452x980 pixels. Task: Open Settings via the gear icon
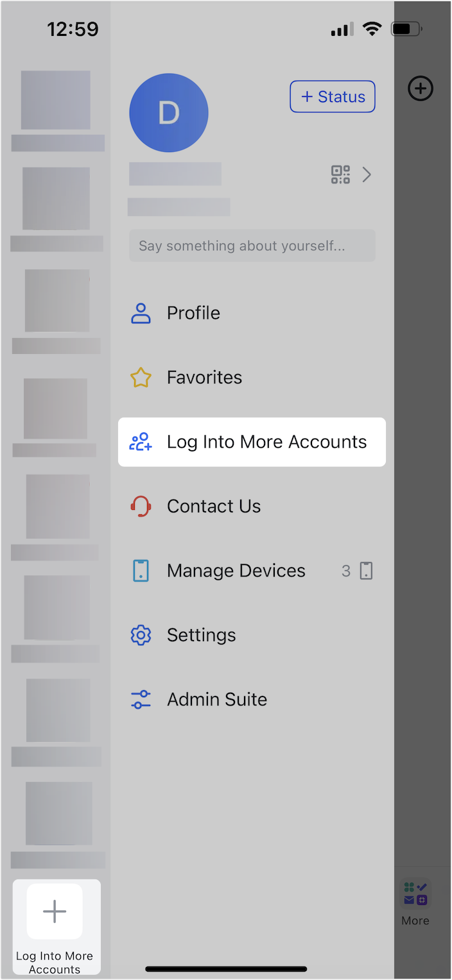pos(141,635)
